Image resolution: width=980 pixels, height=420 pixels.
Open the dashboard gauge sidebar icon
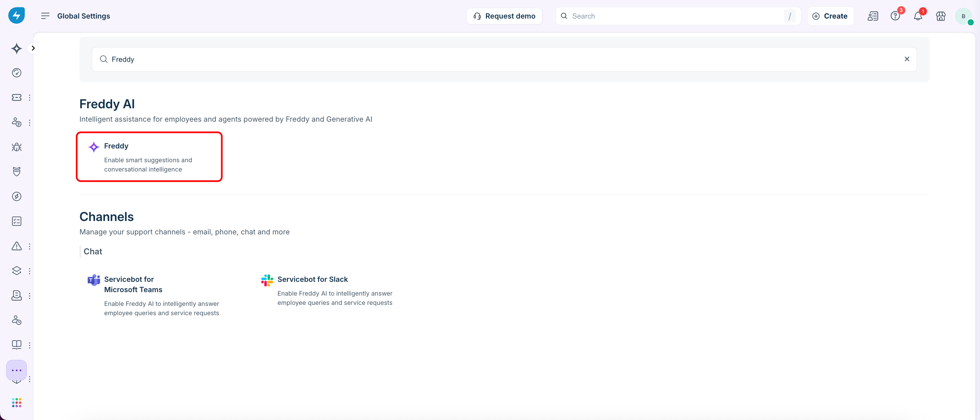click(x=17, y=73)
